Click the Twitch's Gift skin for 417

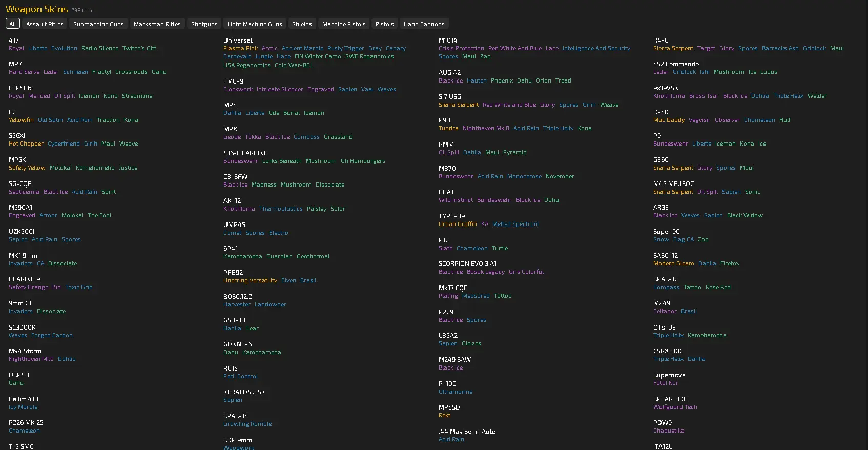point(139,49)
